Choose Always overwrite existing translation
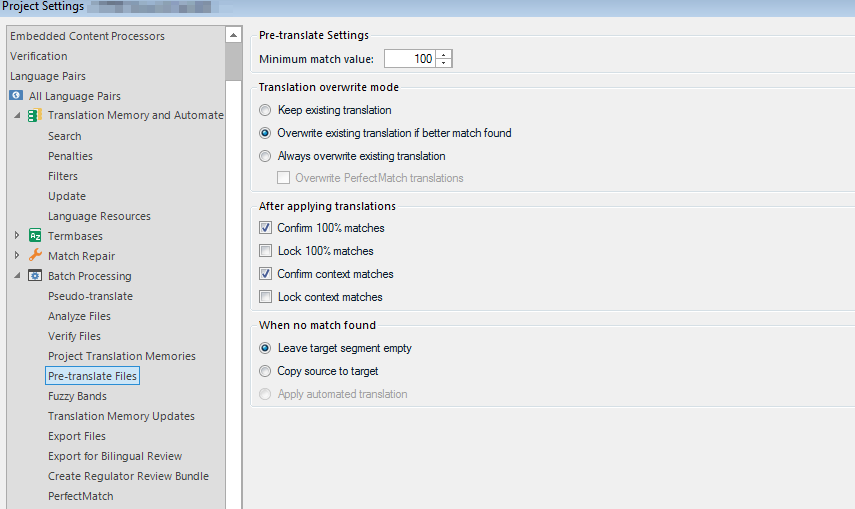 tap(265, 156)
